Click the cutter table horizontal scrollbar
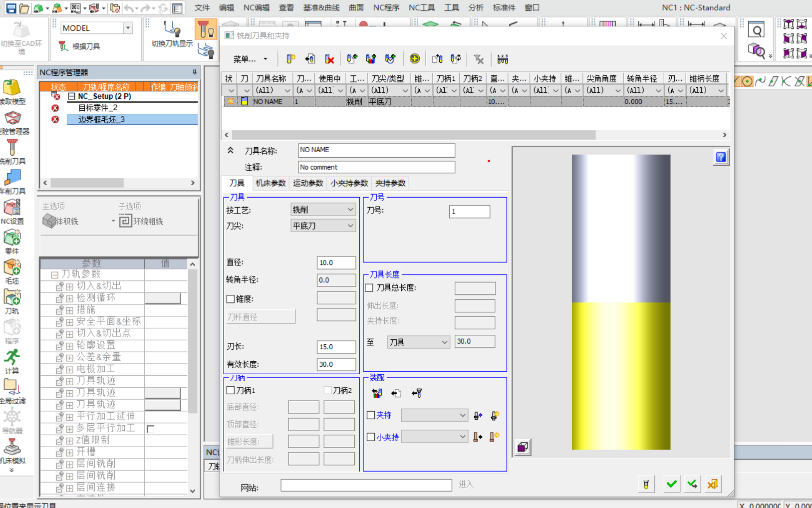 tap(413, 135)
